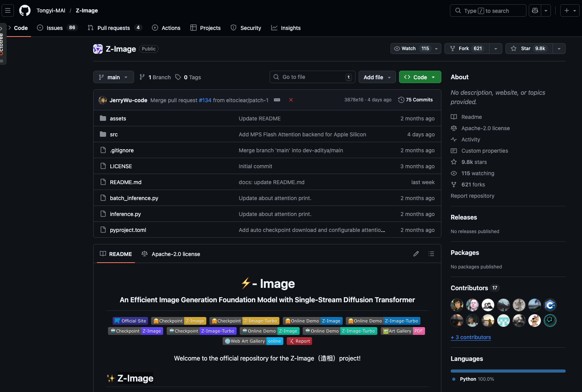
Task: Open the README outline list icon
Action: (431, 254)
